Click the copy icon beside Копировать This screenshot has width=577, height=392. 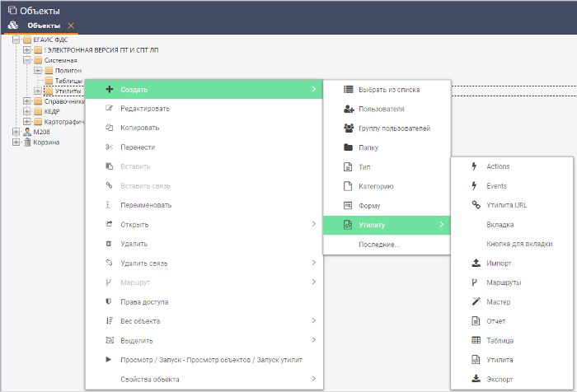tap(110, 128)
